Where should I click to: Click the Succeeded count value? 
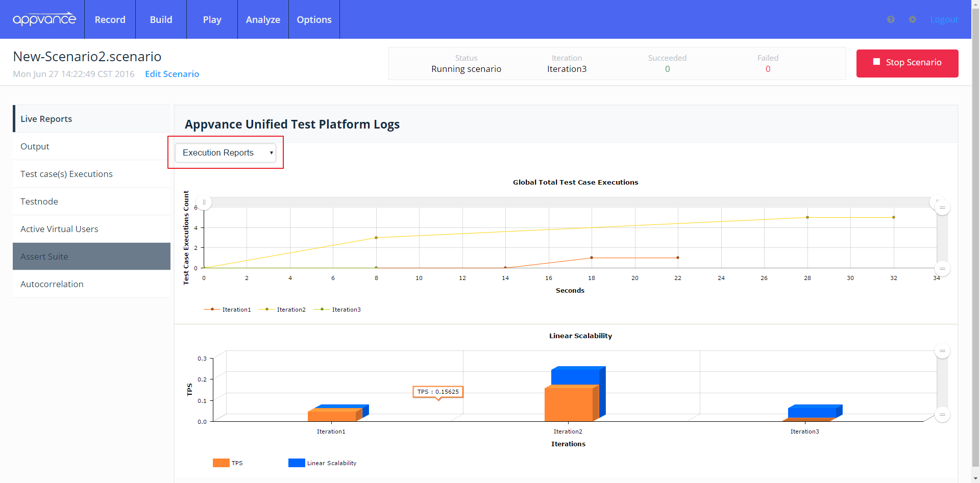coord(667,69)
